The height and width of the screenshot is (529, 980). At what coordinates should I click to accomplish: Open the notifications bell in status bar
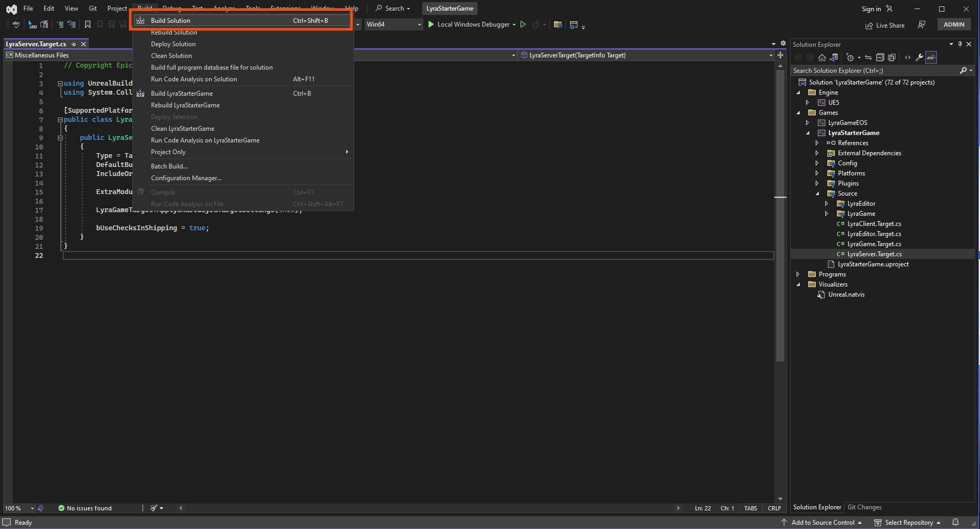[x=956, y=522]
